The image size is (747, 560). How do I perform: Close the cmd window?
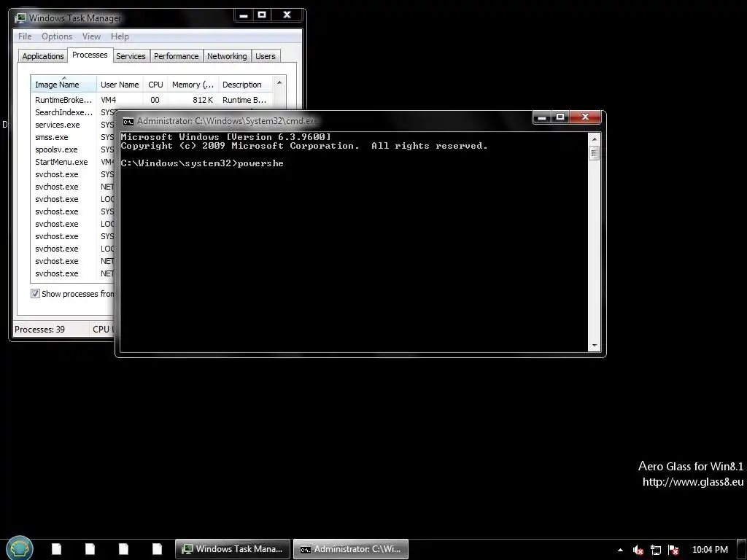[586, 117]
